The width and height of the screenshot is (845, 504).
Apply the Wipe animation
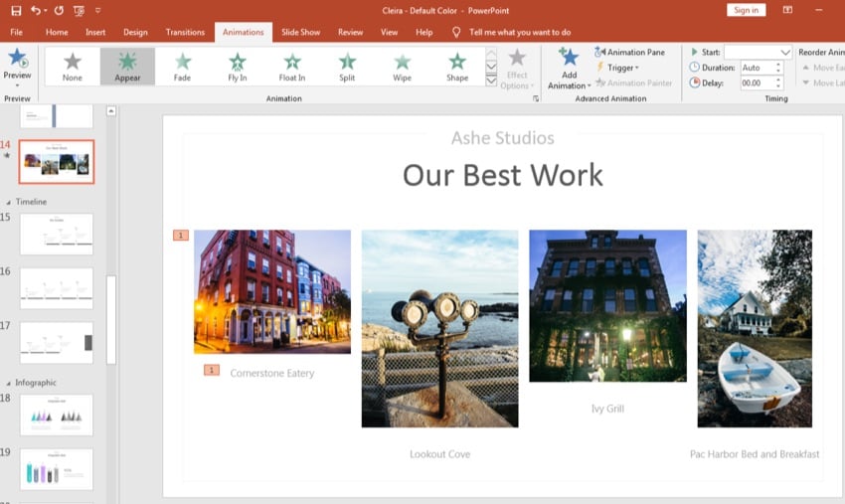[401, 66]
